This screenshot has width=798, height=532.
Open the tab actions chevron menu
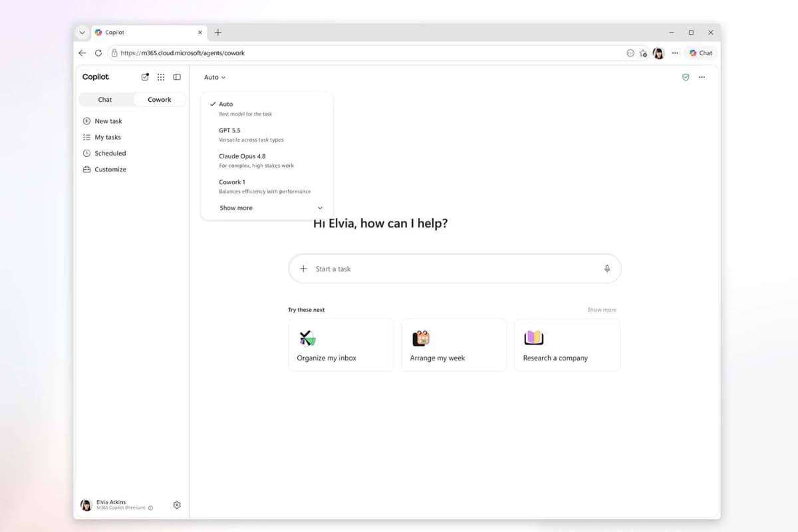(x=82, y=32)
